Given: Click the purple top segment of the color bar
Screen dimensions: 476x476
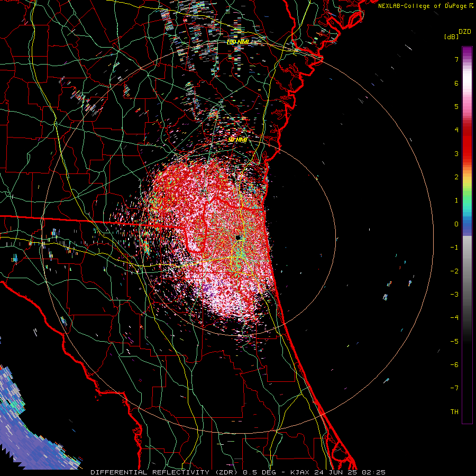Looking at the screenshot, I should click(x=467, y=52).
